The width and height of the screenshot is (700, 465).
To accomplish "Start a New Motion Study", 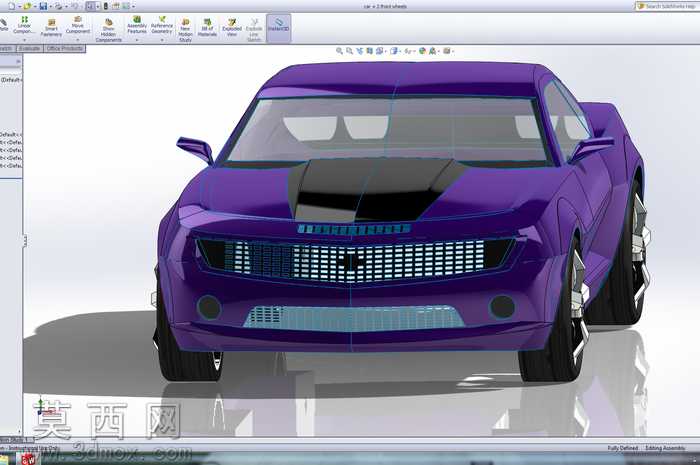I will tap(185, 30).
